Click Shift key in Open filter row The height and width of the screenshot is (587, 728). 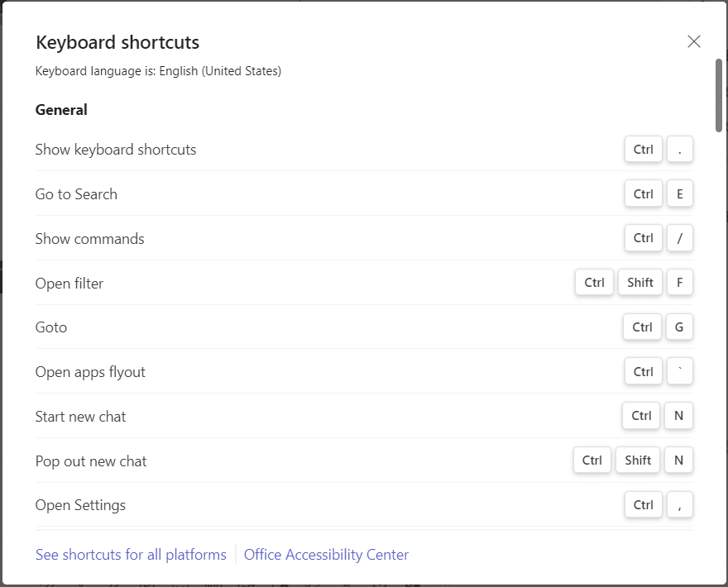coord(639,282)
